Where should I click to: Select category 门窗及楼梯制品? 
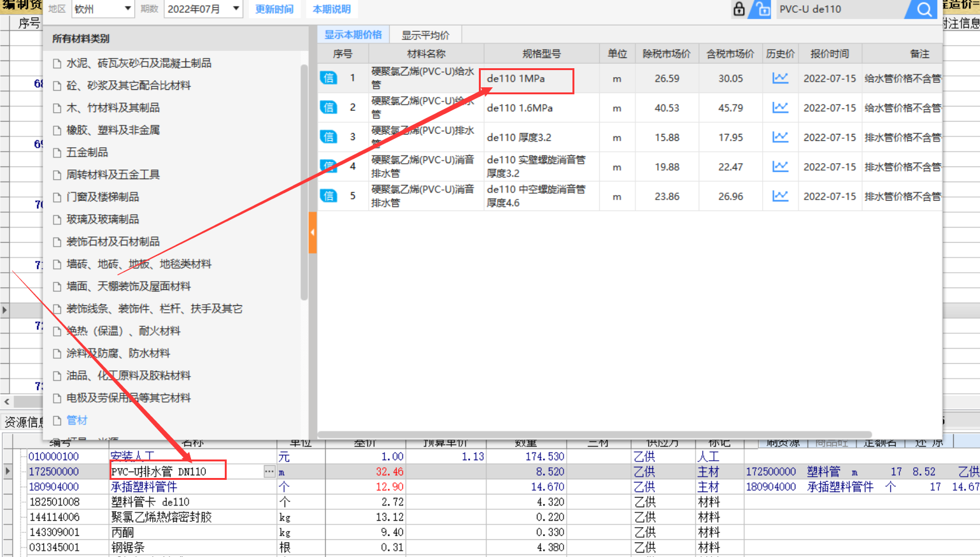click(103, 197)
